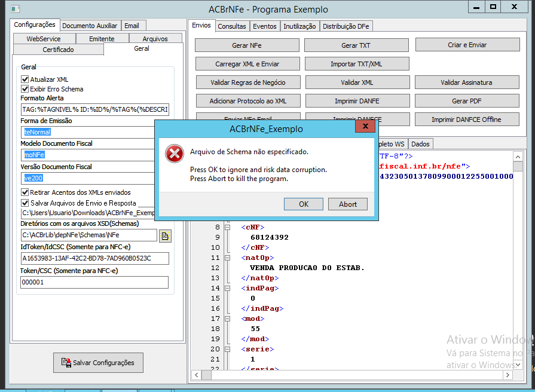Image resolution: width=535 pixels, height=392 pixels.
Task: Click the Gerar NFe button
Action: point(247,45)
